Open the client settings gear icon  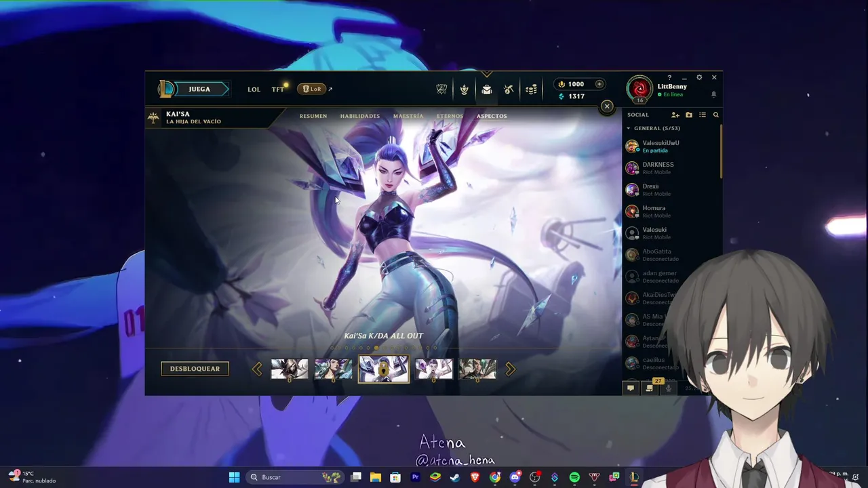[699, 77]
